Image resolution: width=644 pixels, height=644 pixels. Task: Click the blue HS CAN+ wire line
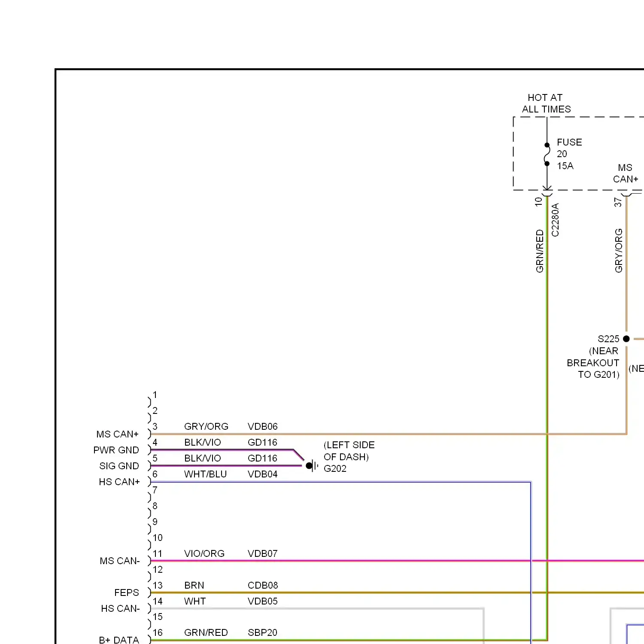point(341,482)
